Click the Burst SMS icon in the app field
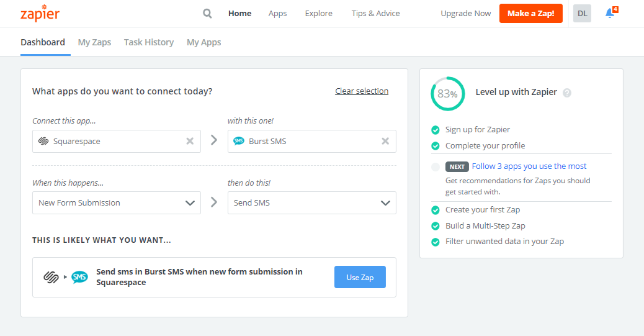Image resolution: width=644 pixels, height=336 pixels. coord(239,141)
